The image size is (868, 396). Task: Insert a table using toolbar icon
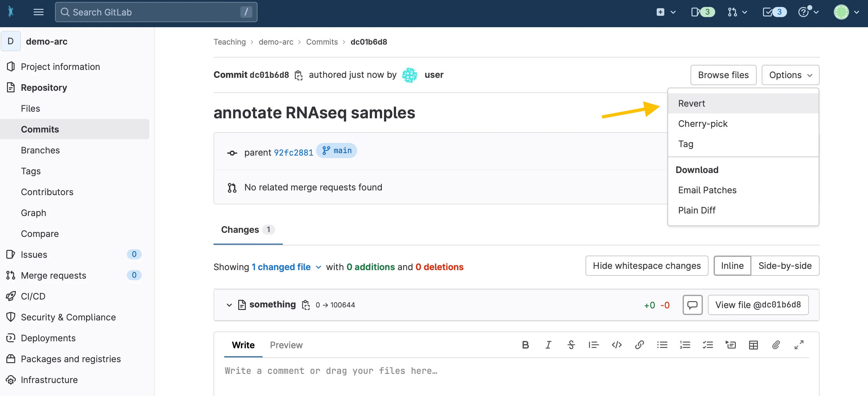pos(753,345)
